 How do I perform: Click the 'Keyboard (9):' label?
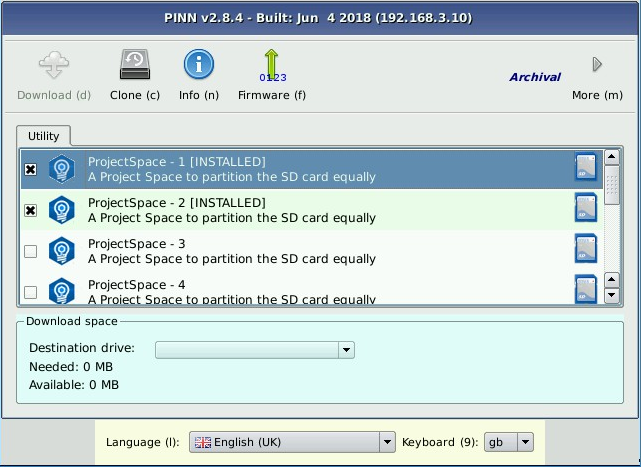(x=440, y=442)
